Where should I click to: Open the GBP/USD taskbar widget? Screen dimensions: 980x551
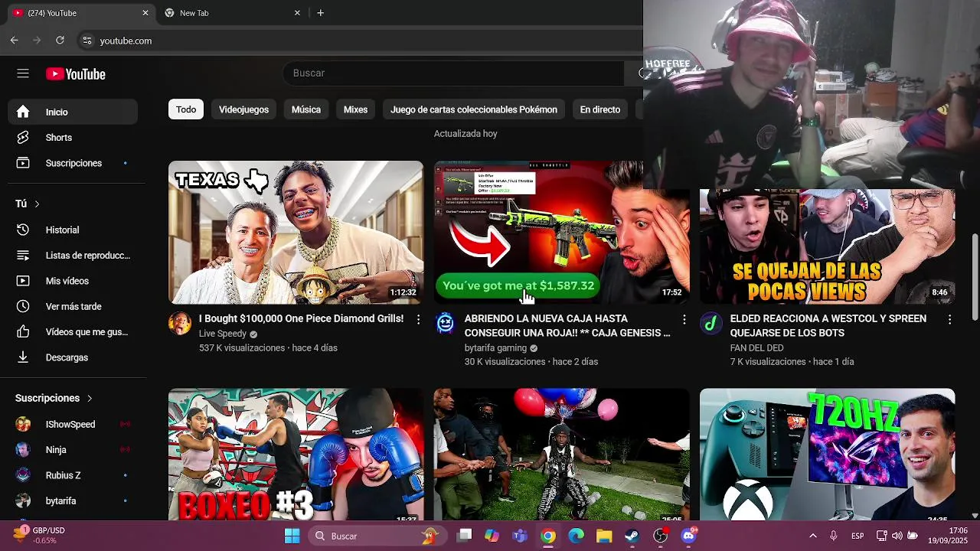40,536
